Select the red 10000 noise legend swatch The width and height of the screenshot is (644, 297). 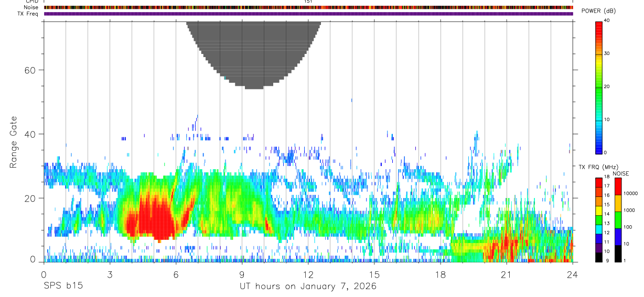click(618, 186)
